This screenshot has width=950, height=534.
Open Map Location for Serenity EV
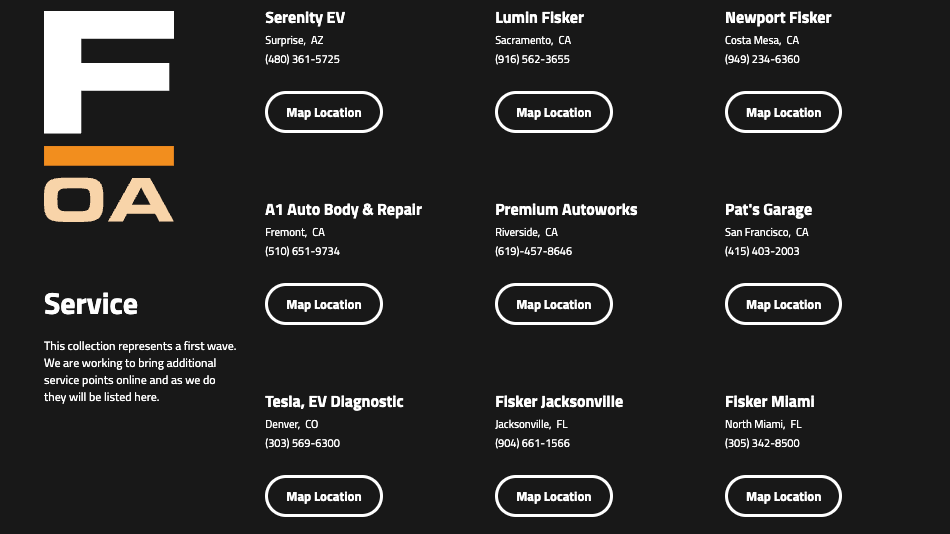(323, 112)
